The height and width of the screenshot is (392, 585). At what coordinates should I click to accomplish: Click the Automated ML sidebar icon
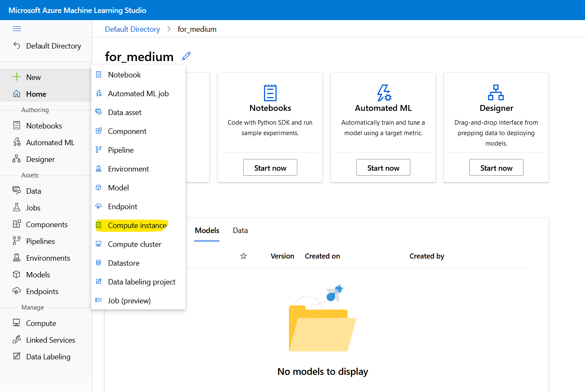tap(17, 142)
